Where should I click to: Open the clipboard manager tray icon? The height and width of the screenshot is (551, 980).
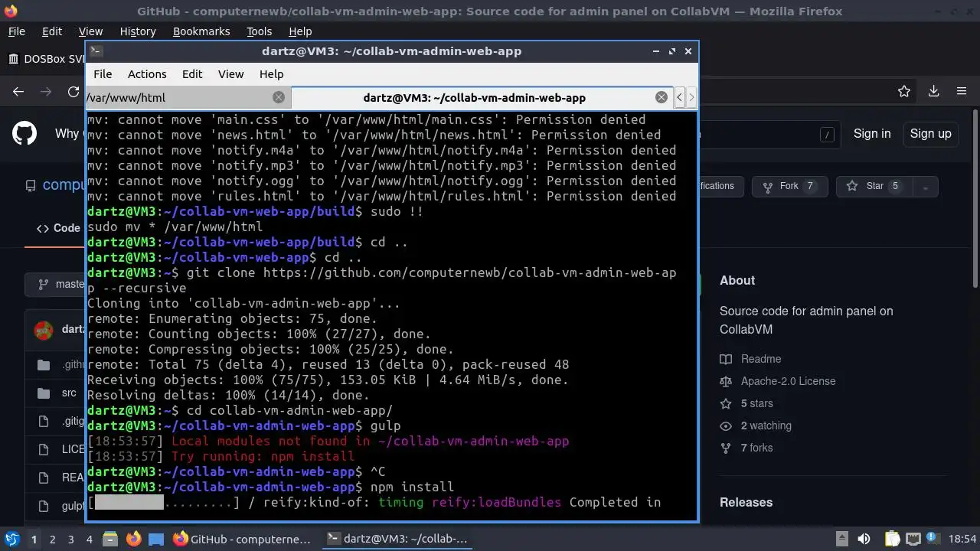(x=892, y=539)
